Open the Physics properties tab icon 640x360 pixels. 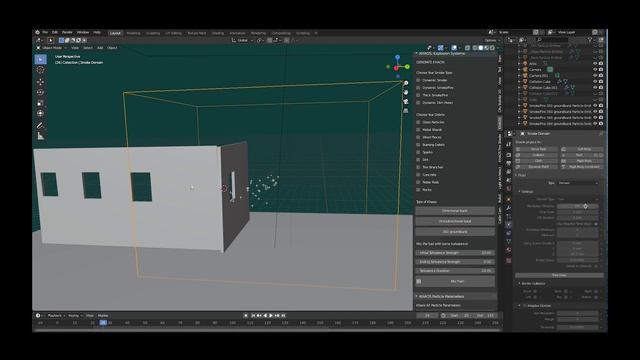[x=509, y=224]
